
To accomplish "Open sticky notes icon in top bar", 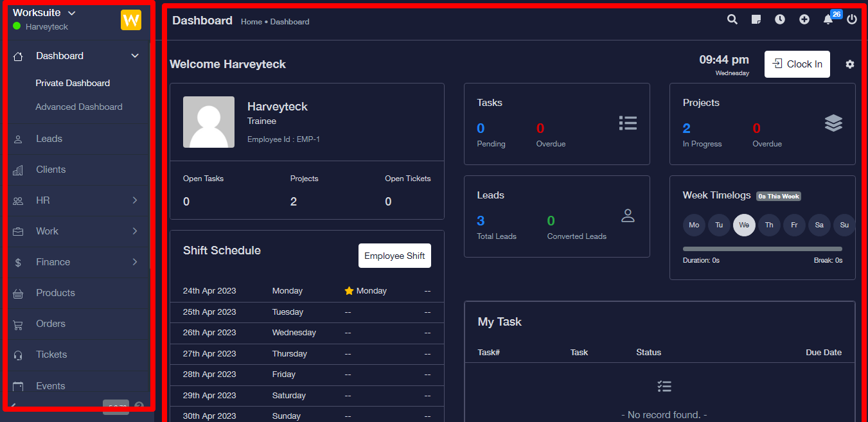I will [756, 19].
